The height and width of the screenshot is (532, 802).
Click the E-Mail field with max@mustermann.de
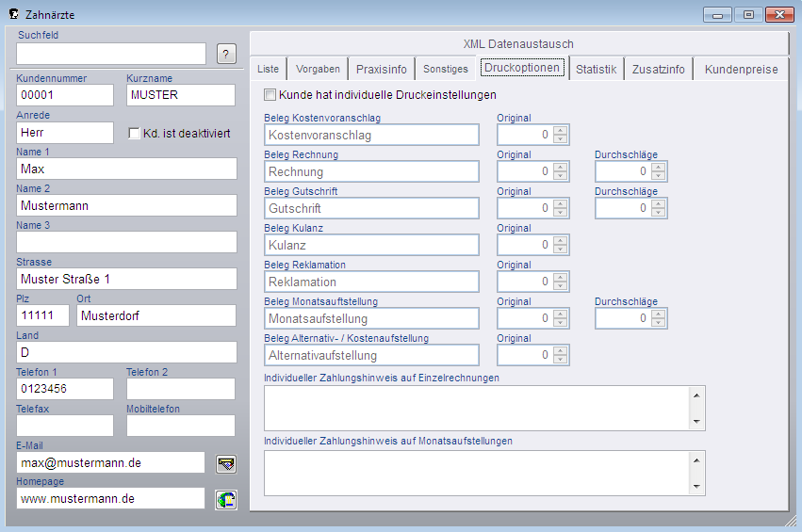point(110,462)
